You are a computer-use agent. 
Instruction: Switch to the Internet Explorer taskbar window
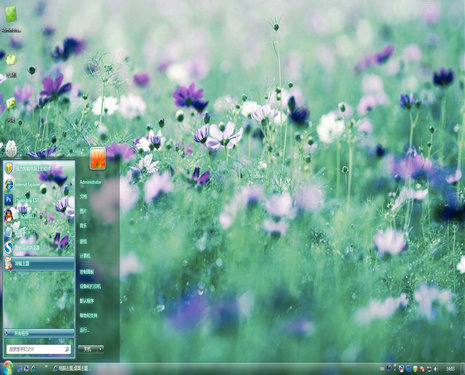point(72,369)
